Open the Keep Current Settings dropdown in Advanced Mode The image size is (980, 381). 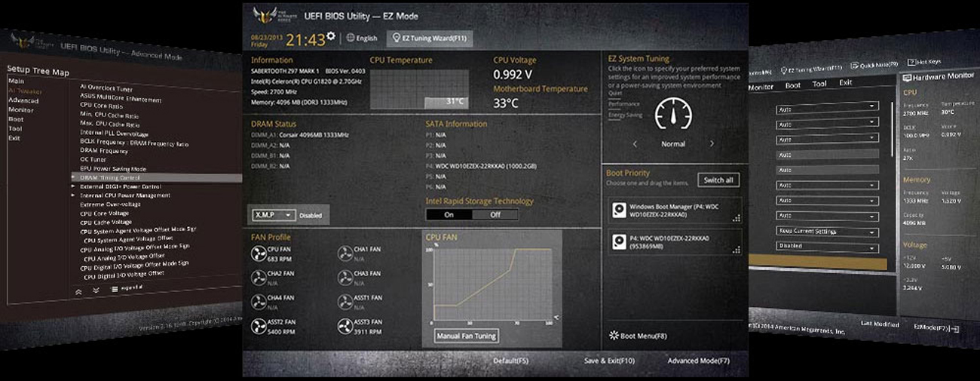[827, 231]
